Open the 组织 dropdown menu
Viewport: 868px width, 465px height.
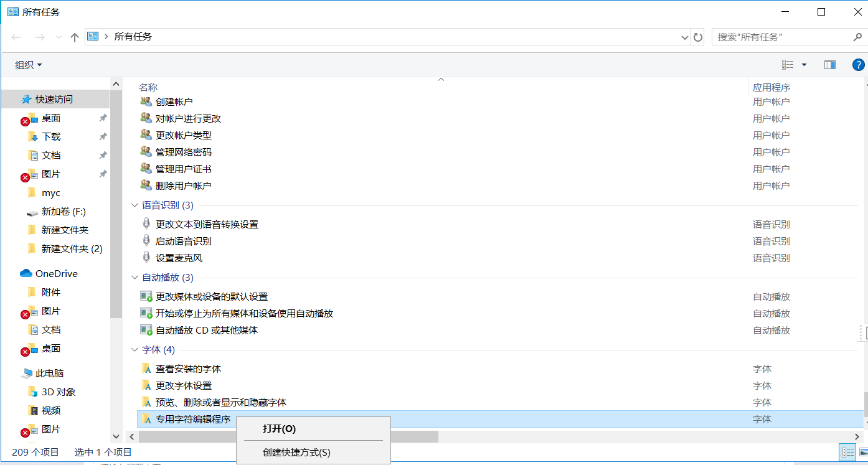[29, 65]
